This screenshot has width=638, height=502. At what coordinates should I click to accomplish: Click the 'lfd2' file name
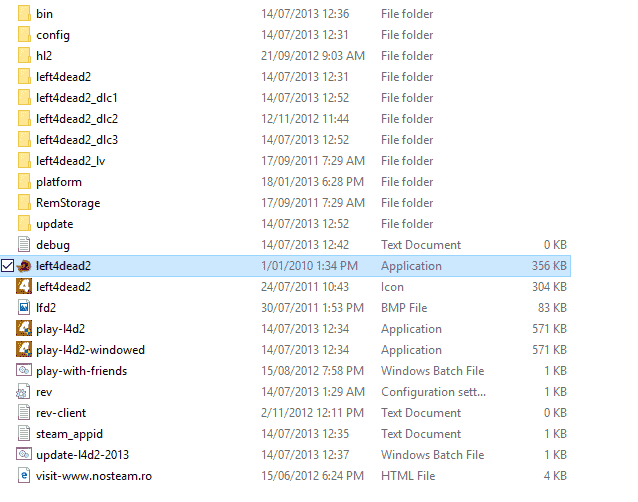pyautogui.click(x=46, y=308)
